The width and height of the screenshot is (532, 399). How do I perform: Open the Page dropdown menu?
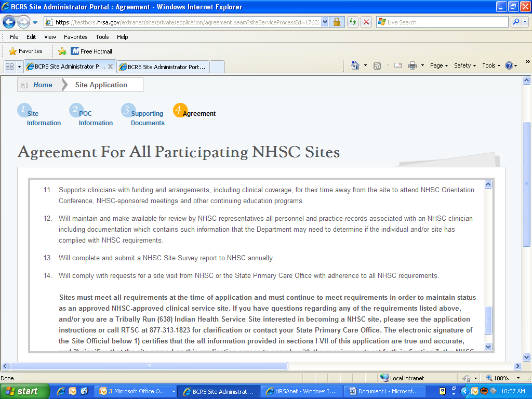coord(439,65)
